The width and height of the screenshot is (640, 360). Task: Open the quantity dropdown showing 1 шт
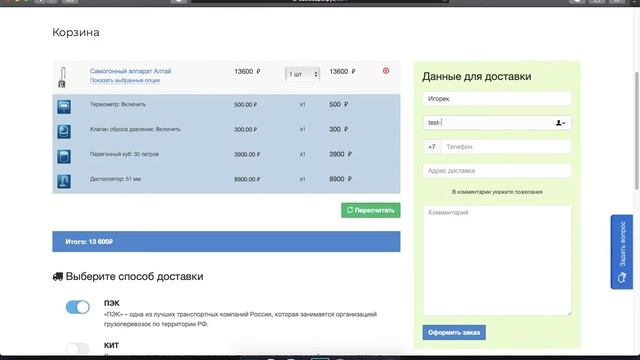(x=302, y=74)
